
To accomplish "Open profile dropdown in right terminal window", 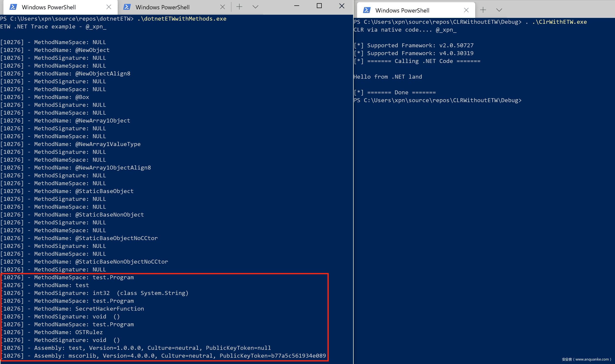I will pyautogui.click(x=499, y=10).
